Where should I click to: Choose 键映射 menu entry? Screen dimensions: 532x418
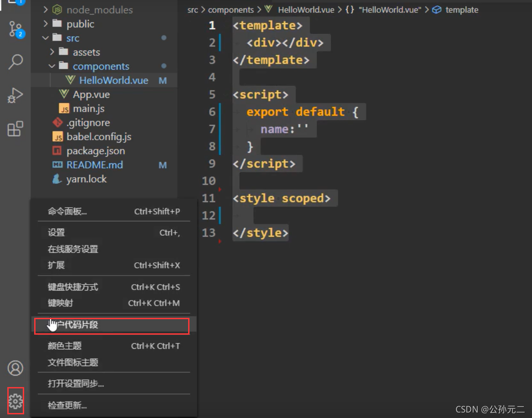click(x=114, y=303)
